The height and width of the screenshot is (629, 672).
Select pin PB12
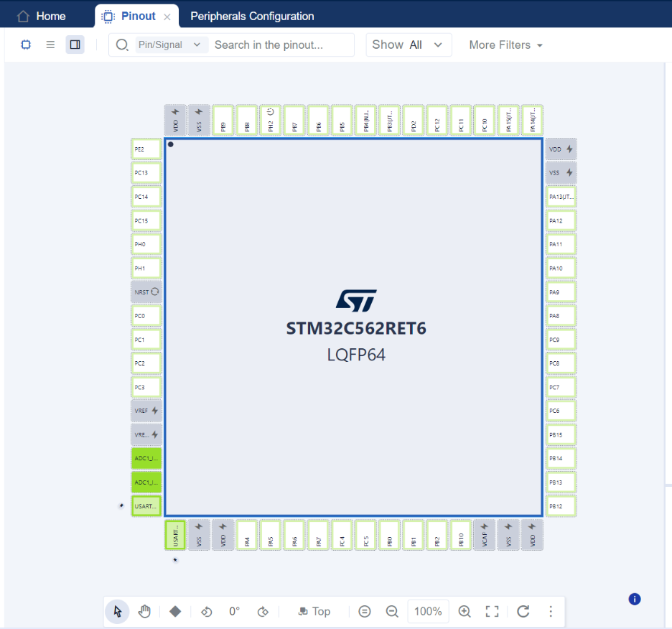(561, 506)
